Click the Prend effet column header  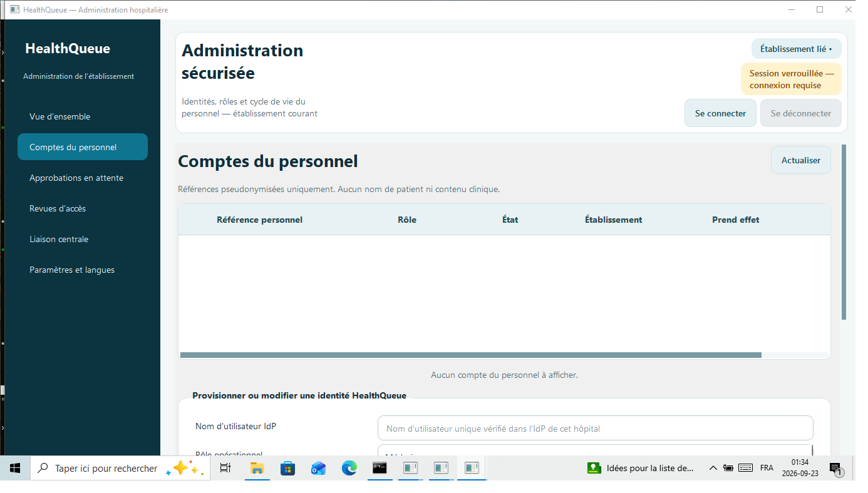point(736,220)
